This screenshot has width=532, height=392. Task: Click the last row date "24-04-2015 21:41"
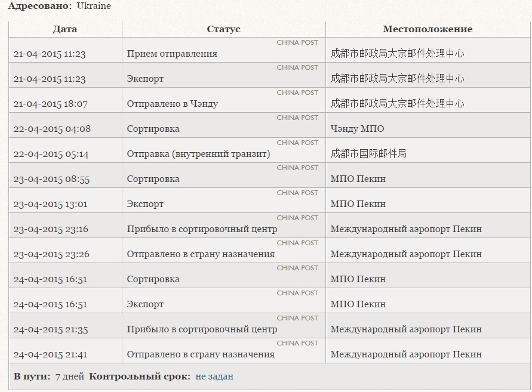pyautogui.click(x=51, y=354)
